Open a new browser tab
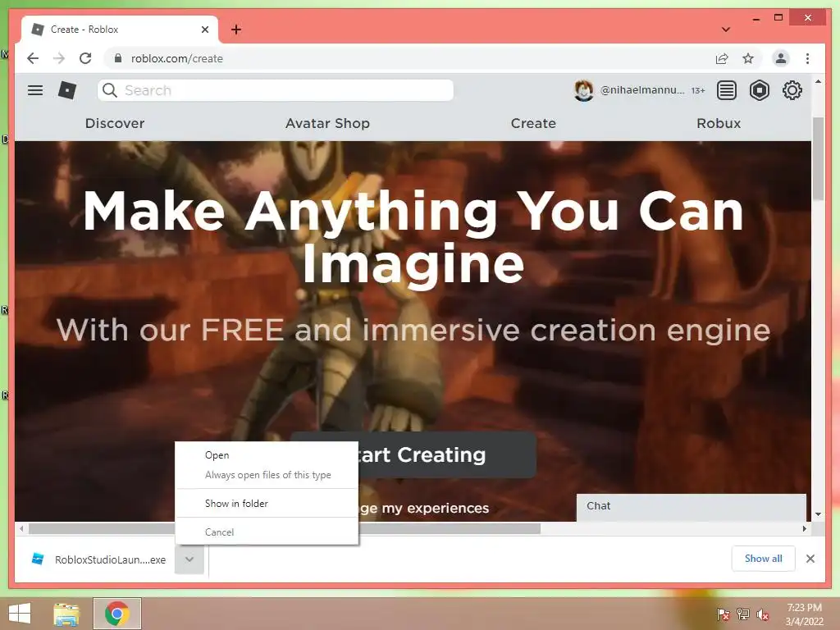The height and width of the screenshot is (630, 840). click(235, 30)
